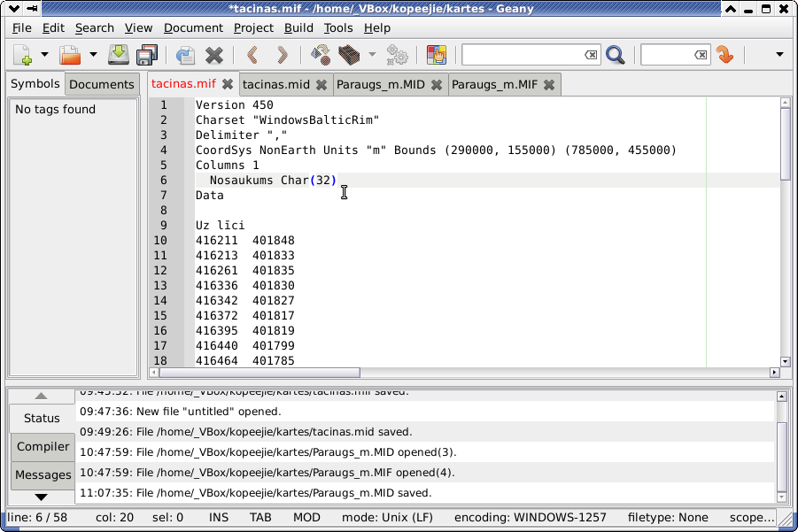Switch to the tacinas.mid document tab
798x532 pixels.
pyautogui.click(x=276, y=84)
